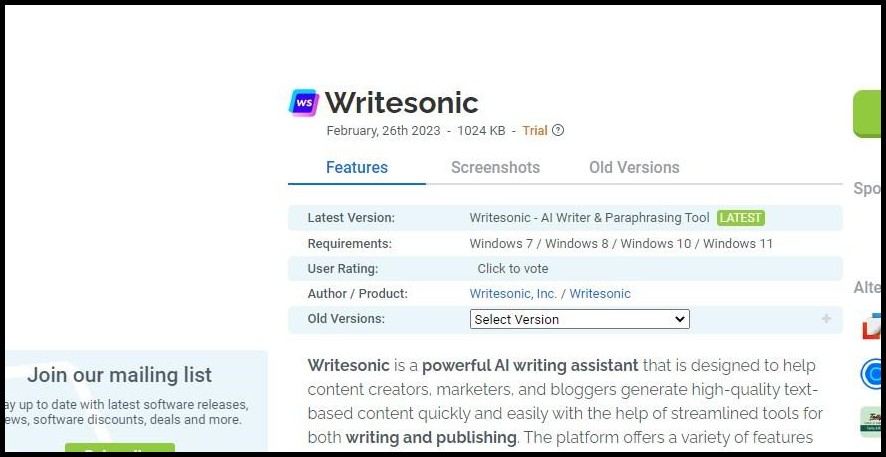
Task: Click the Trial license label
Action: (x=535, y=130)
